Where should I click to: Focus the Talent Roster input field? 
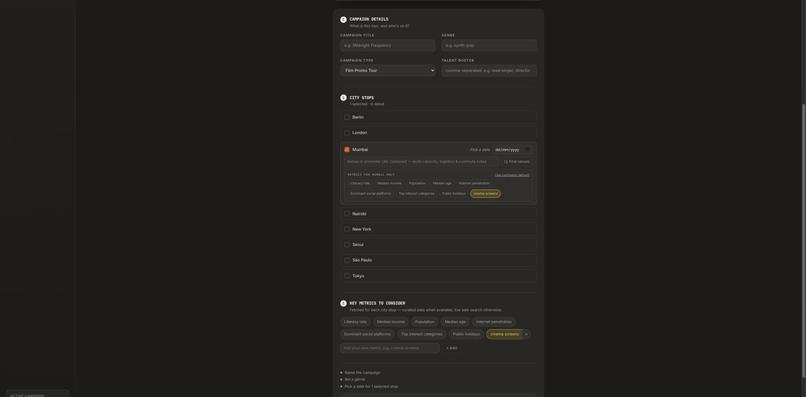(x=489, y=70)
